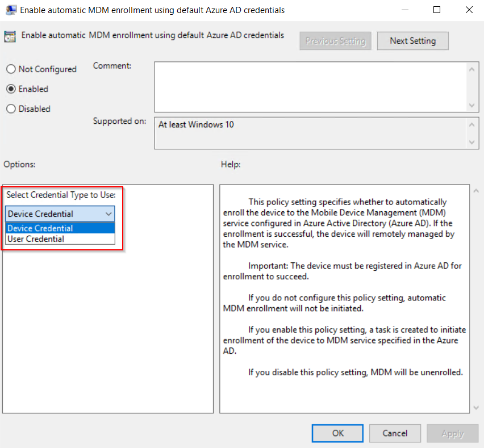Screen dimensions: 484x448
Task: Click the 'Important: The device must be registered' paragraph
Action: [342, 271]
